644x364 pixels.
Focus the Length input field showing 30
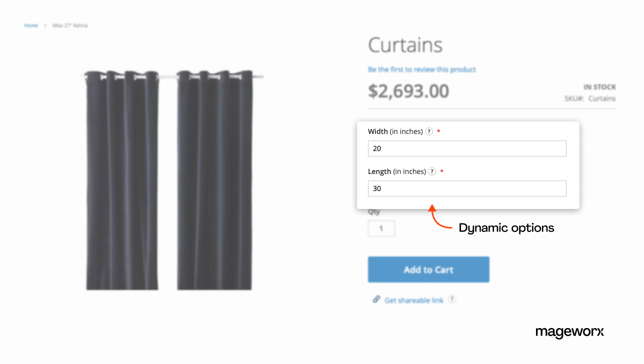point(467,188)
